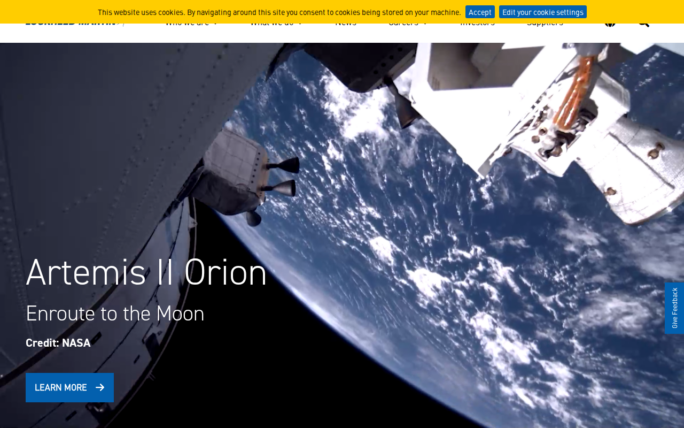Open the Who we are menu
Screen dimensions: 684x428
187,23
